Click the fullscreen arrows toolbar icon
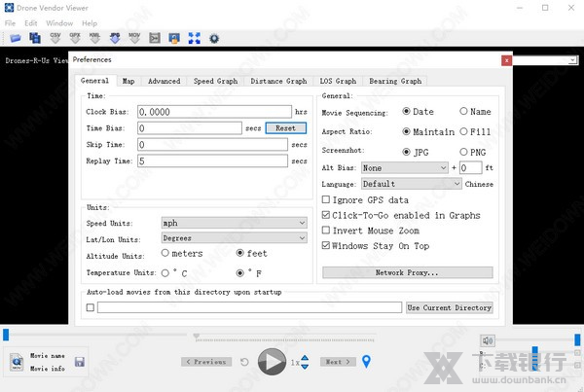This screenshot has width=584, height=392. pyautogui.click(x=195, y=38)
